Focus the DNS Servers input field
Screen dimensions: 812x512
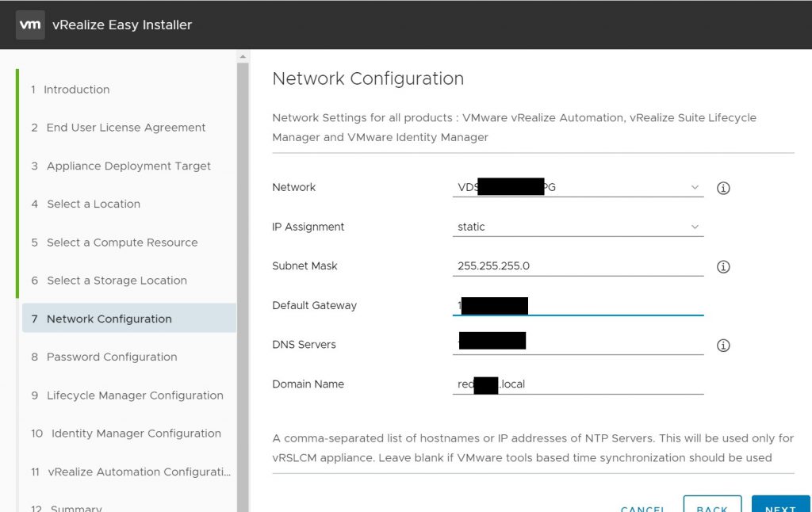click(578, 345)
